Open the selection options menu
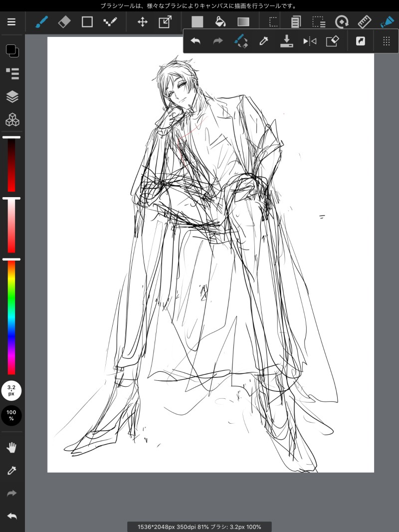Screen dimensions: 399x532 click(319, 22)
